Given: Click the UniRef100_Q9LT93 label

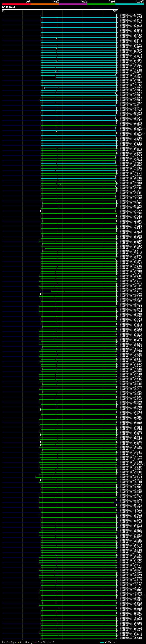Looking at the screenshot, I should pyautogui.click(x=131, y=261).
